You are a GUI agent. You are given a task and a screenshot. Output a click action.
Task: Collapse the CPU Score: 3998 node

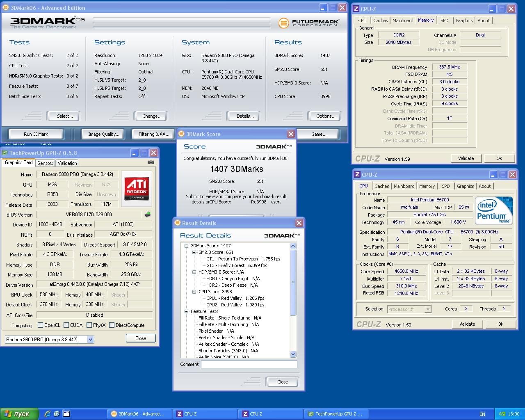pos(194,292)
